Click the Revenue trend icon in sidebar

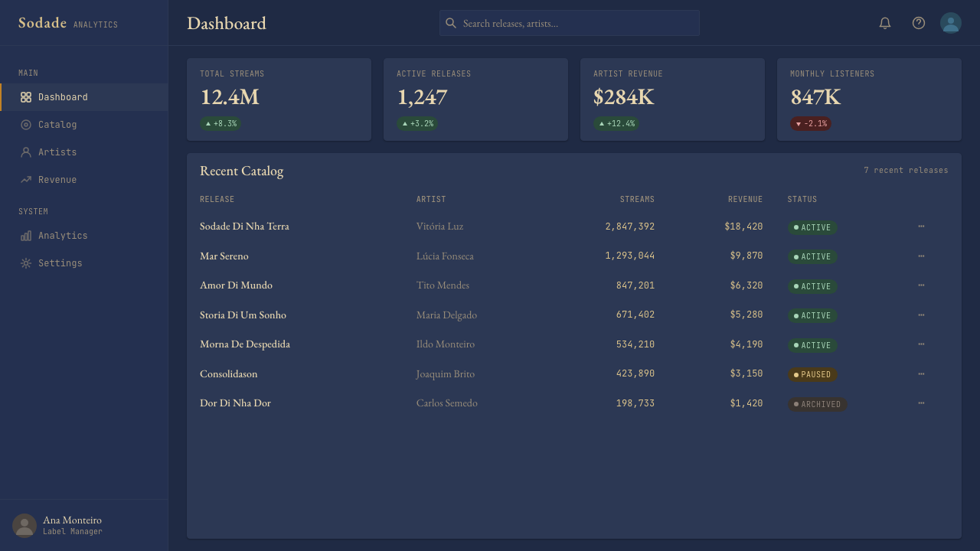coord(26,180)
